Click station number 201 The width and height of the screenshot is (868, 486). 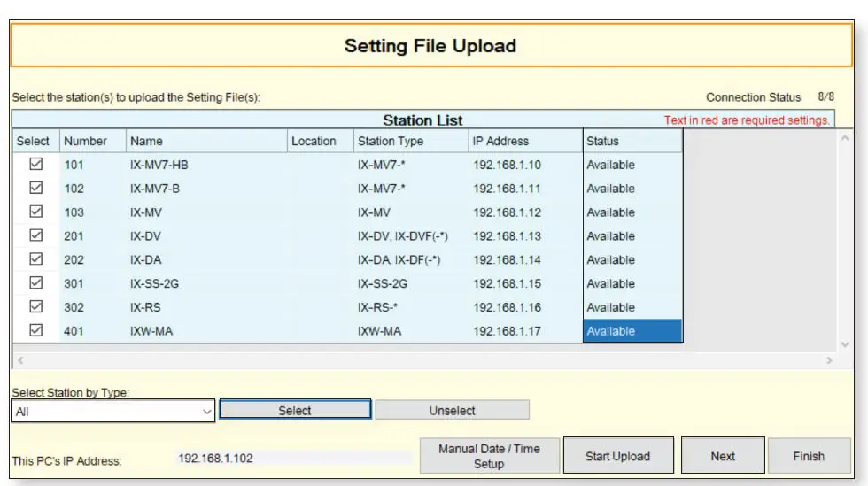[74, 236]
